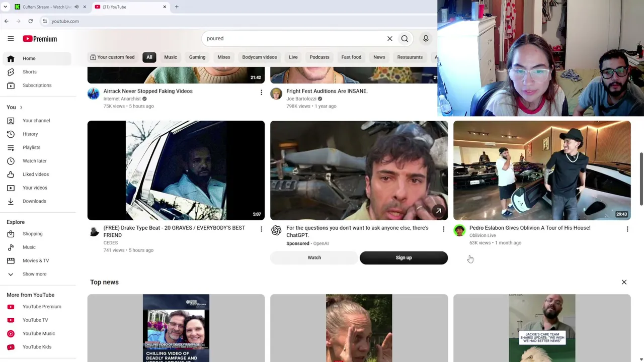
Task: Open a new browser tab
Action: click(177, 7)
